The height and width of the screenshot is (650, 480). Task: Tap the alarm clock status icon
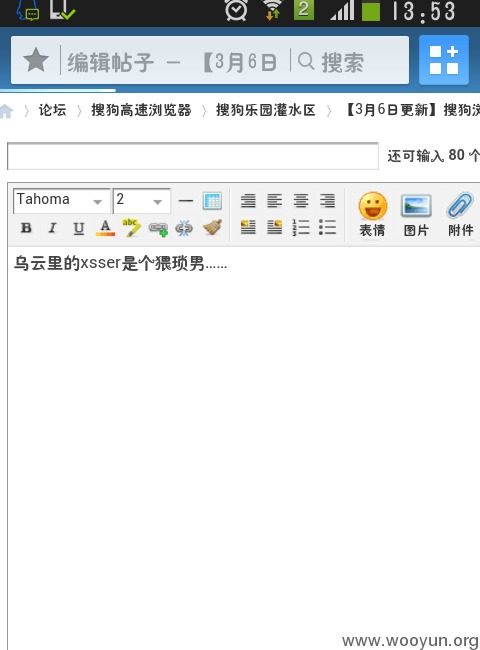coord(236,10)
